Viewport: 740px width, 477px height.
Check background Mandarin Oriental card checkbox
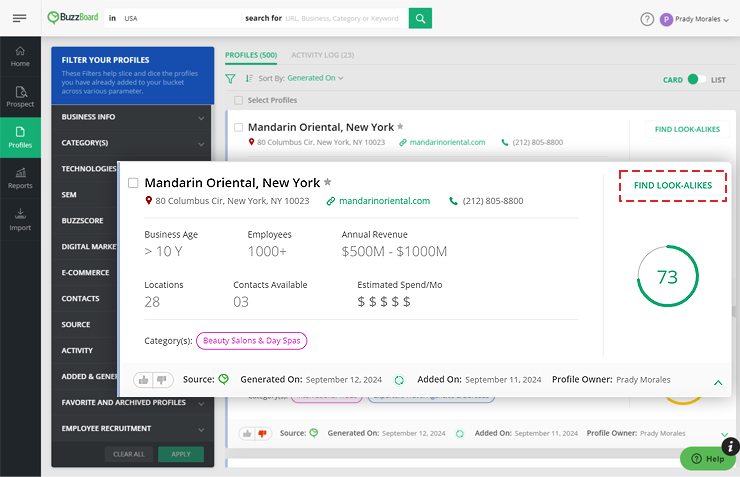[239, 127]
